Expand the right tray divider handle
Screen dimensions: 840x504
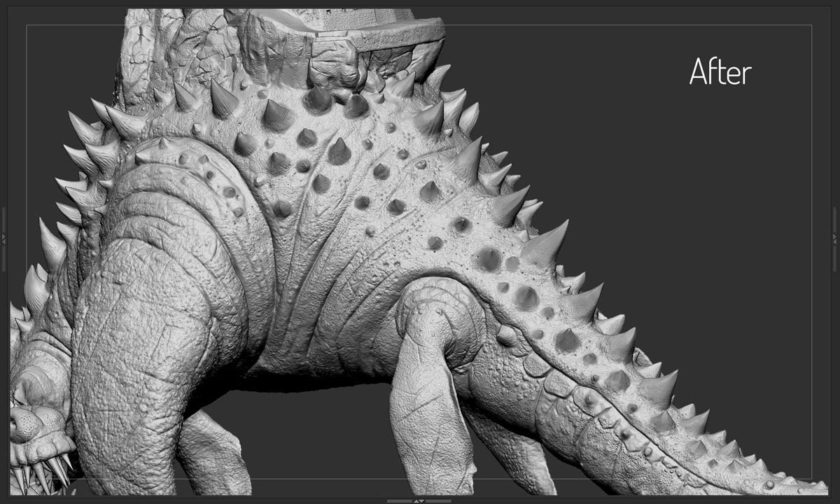[835, 239]
